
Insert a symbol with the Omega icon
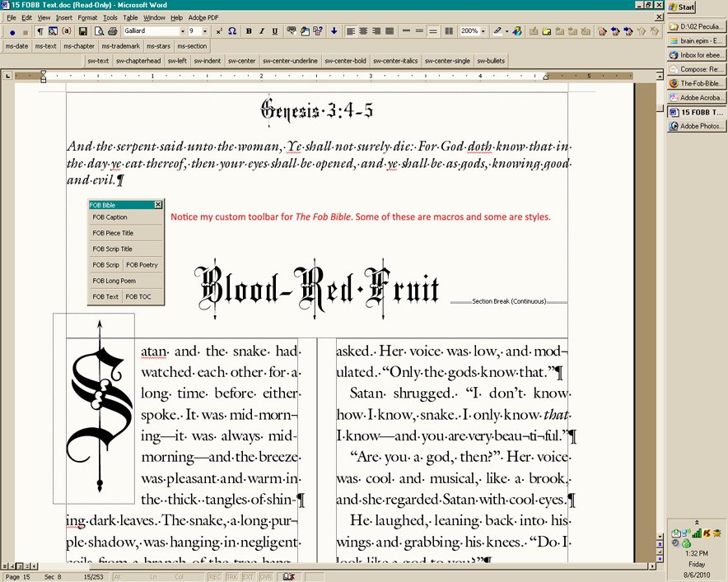pos(232,31)
